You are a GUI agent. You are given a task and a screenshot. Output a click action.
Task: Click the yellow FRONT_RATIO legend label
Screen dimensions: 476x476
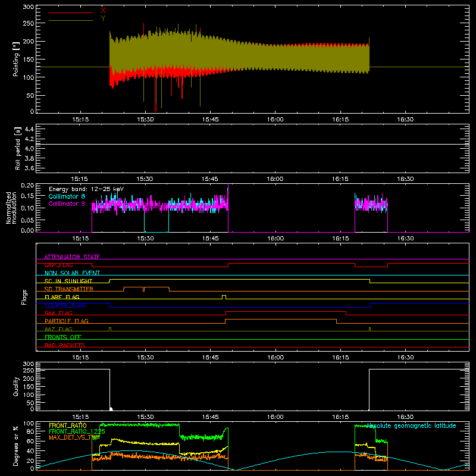[68, 425]
